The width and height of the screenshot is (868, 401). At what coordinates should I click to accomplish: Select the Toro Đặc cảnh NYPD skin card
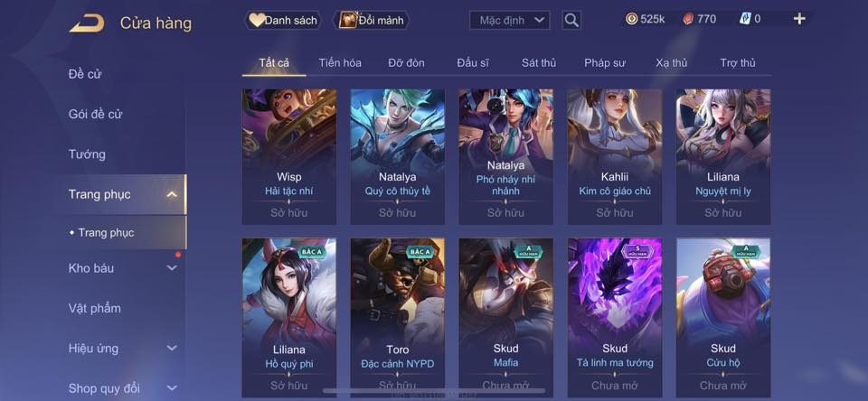(398, 319)
